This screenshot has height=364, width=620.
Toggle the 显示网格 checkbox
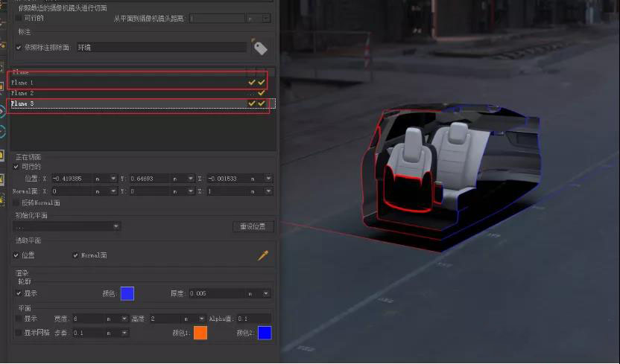(19, 333)
